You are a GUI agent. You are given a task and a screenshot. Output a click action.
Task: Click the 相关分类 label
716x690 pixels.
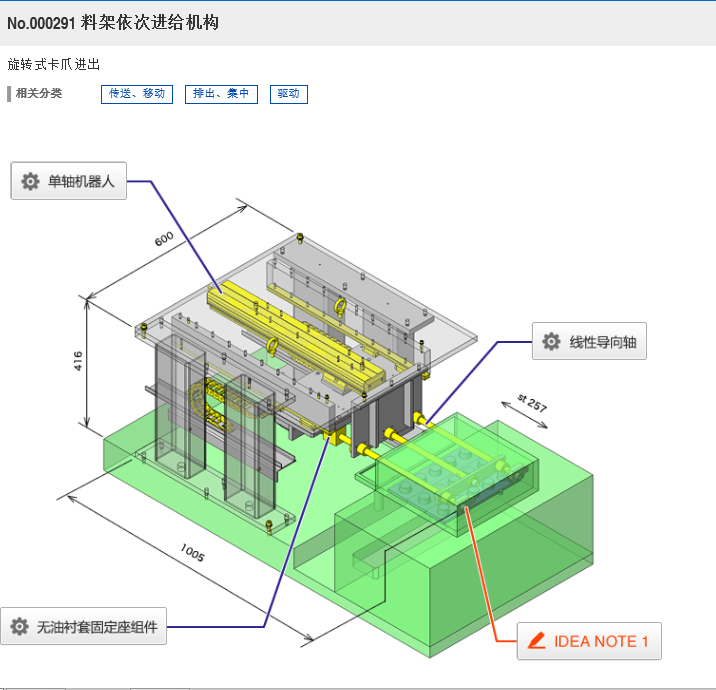[39, 93]
